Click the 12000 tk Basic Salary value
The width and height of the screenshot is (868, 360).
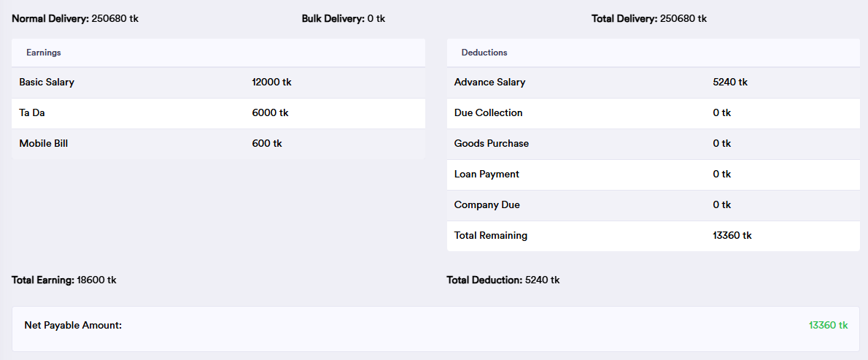pos(271,83)
